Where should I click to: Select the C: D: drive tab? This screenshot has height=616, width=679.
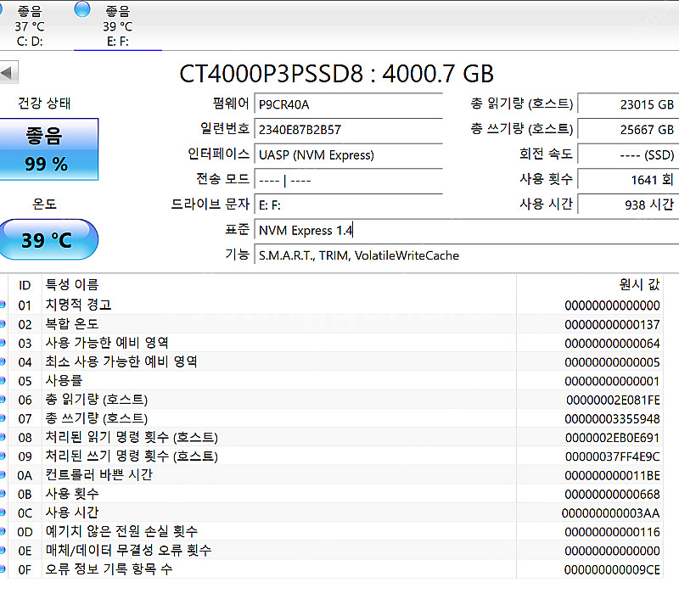click(x=30, y=25)
